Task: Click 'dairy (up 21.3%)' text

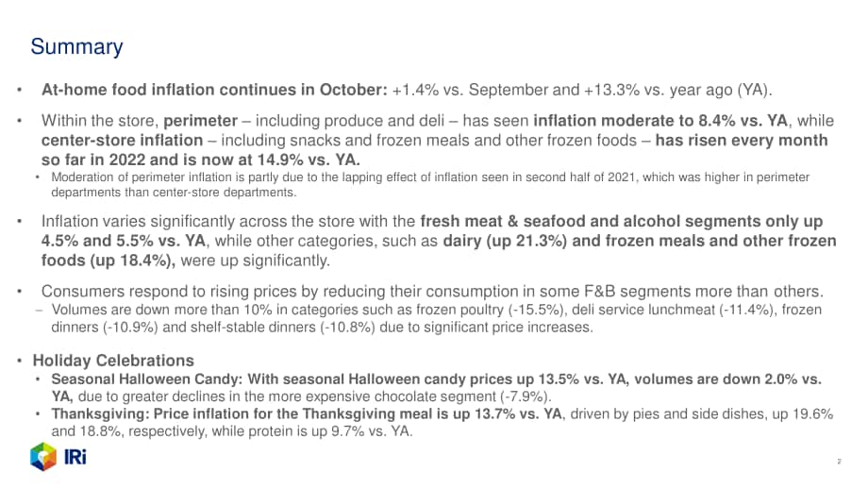Action: tap(505, 241)
